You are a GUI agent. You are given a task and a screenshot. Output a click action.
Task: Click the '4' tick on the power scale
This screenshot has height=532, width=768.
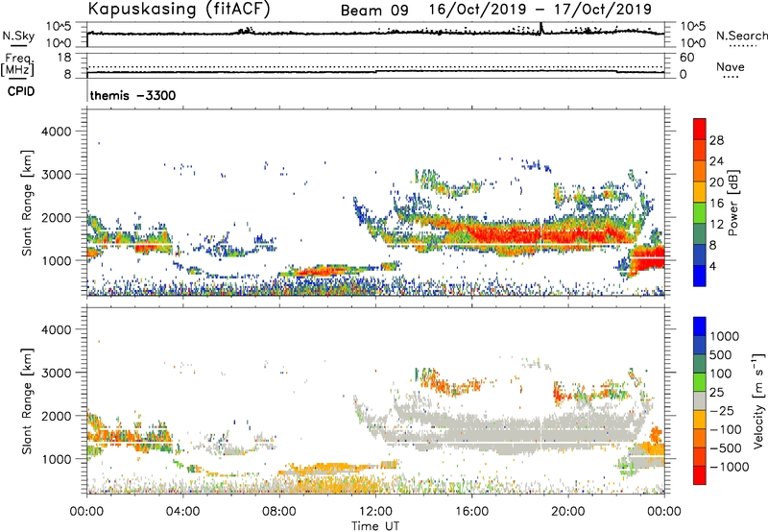[x=712, y=266]
